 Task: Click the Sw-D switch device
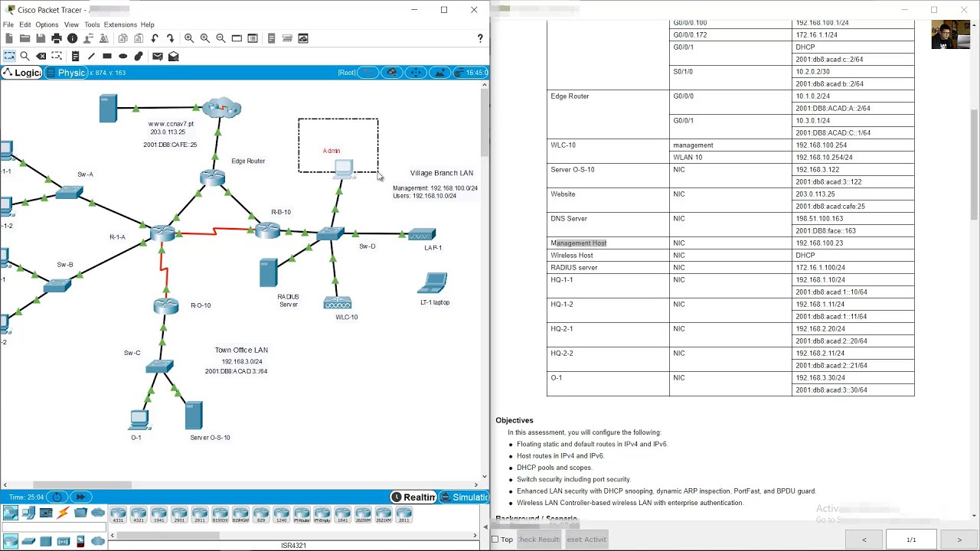click(331, 233)
